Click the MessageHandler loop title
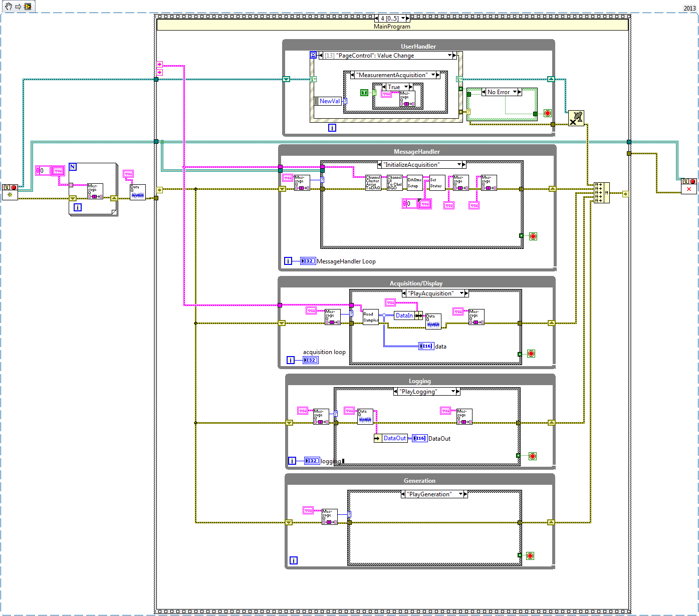The image size is (699, 616). tap(417, 152)
